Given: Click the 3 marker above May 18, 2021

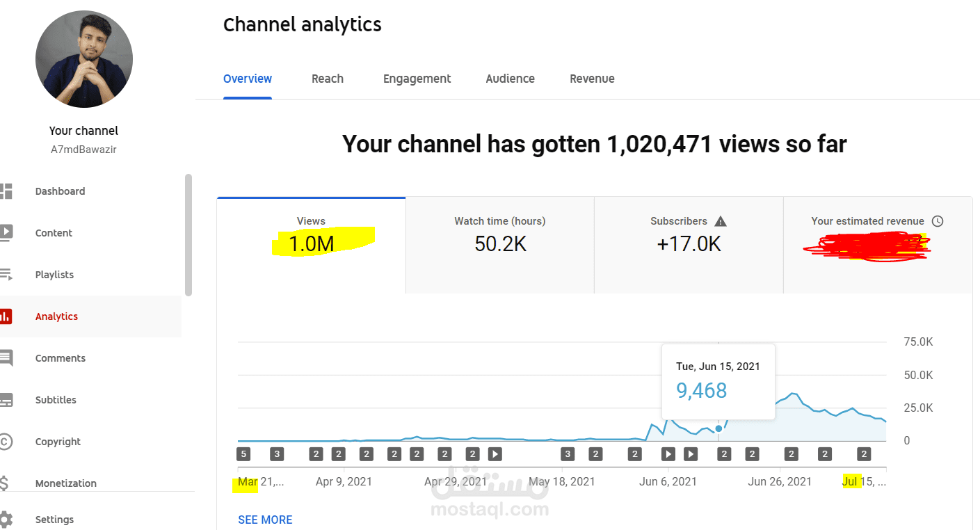Looking at the screenshot, I should point(568,454).
